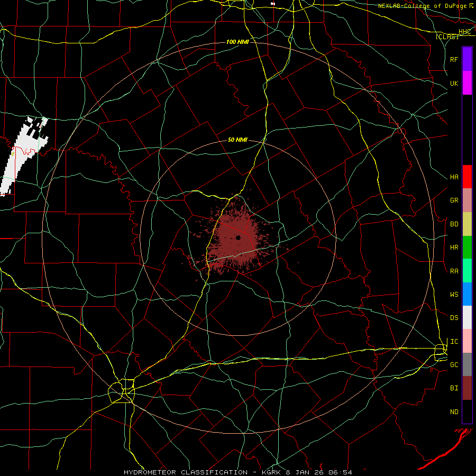476x476 pixels.
Task: Click the HR legend label
Action: point(454,248)
